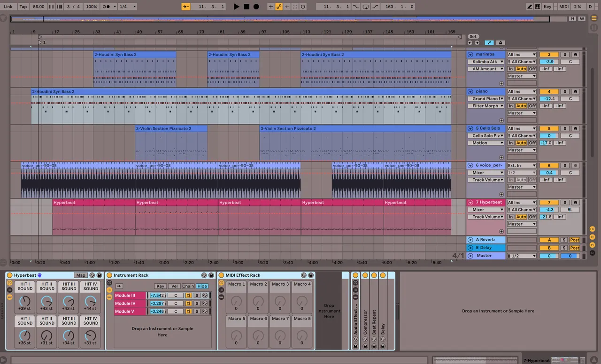601x364 pixels.
Task: Toggle the Follow playback button
Action: pyautogui.click(x=186, y=7)
